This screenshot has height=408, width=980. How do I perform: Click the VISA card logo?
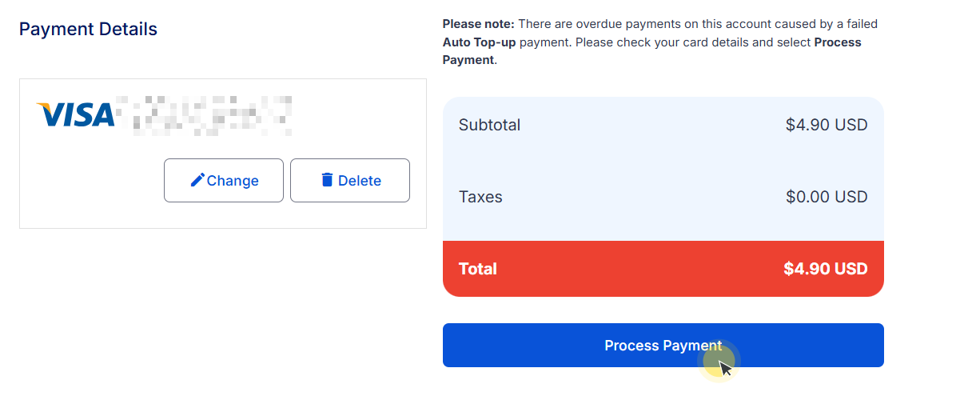pos(76,115)
